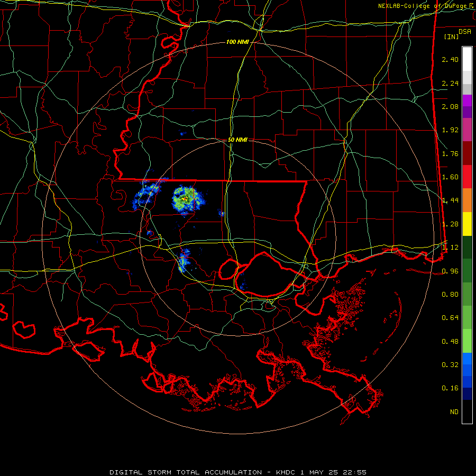Pick the lime green swatch beside 0.48
The image size is (476, 476).
tap(467, 341)
